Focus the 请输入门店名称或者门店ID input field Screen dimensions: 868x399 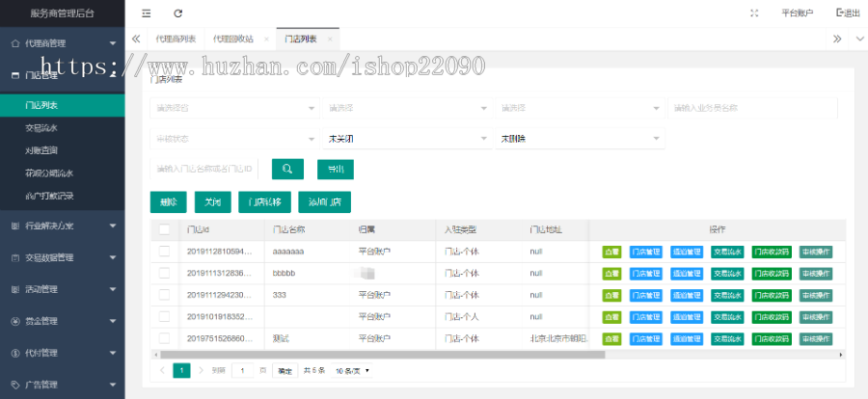point(204,169)
